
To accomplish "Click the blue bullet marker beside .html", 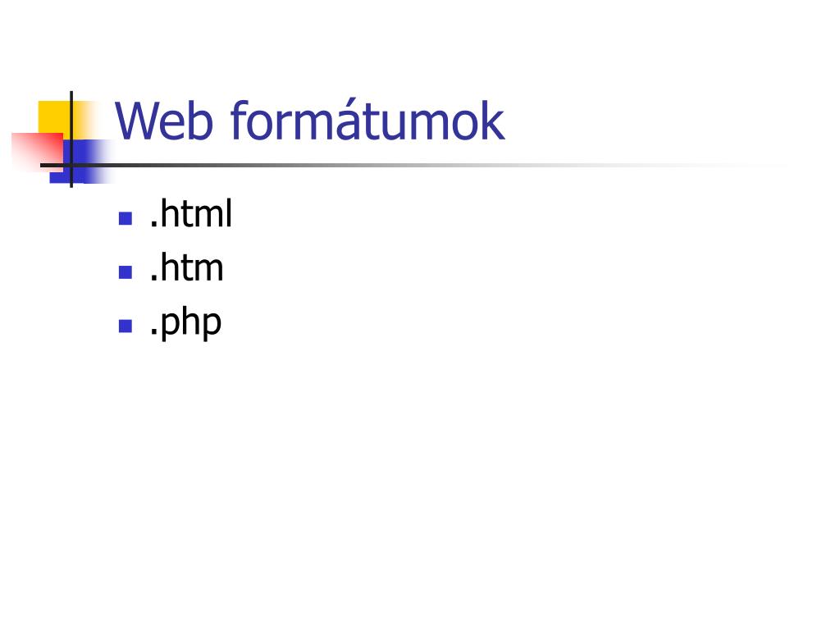I will point(126,218).
